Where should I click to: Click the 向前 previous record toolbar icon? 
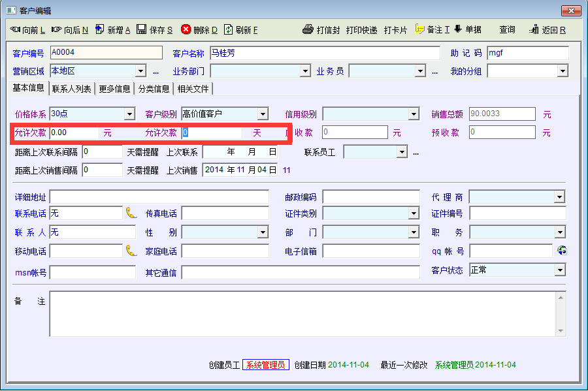[15, 30]
